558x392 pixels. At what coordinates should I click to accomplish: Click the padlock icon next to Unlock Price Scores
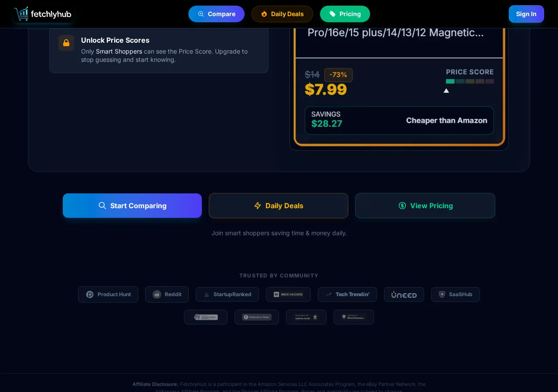[x=66, y=43]
